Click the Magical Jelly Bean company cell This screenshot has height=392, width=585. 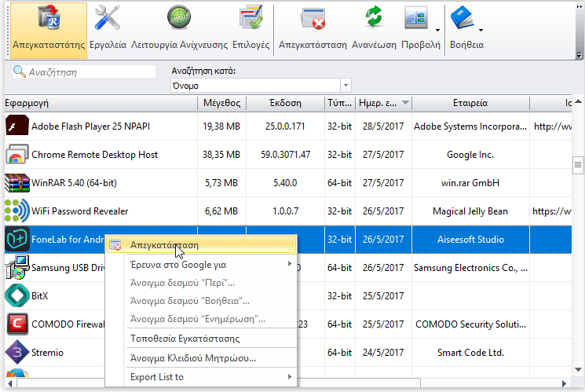(x=470, y=211)
